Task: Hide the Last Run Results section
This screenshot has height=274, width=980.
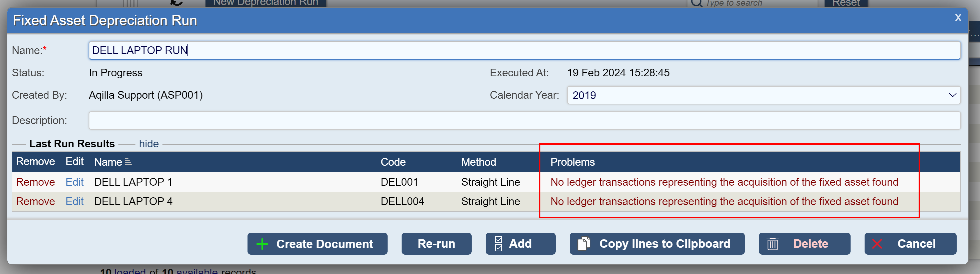Action: (149, 144)
